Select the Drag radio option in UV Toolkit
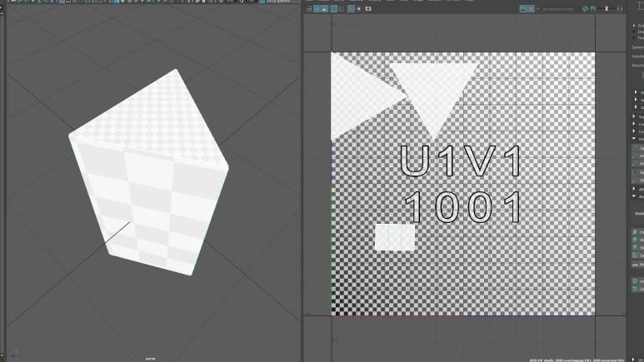 click(x=634, y=32)
